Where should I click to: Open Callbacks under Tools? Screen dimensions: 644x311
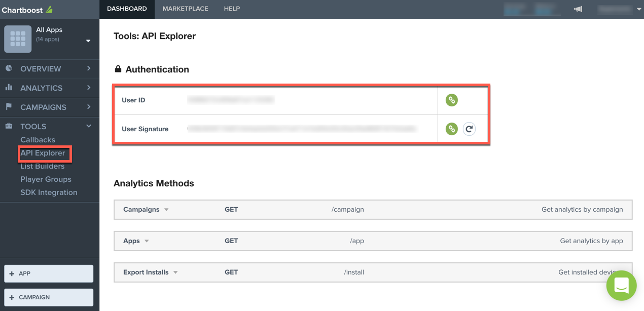38,140
